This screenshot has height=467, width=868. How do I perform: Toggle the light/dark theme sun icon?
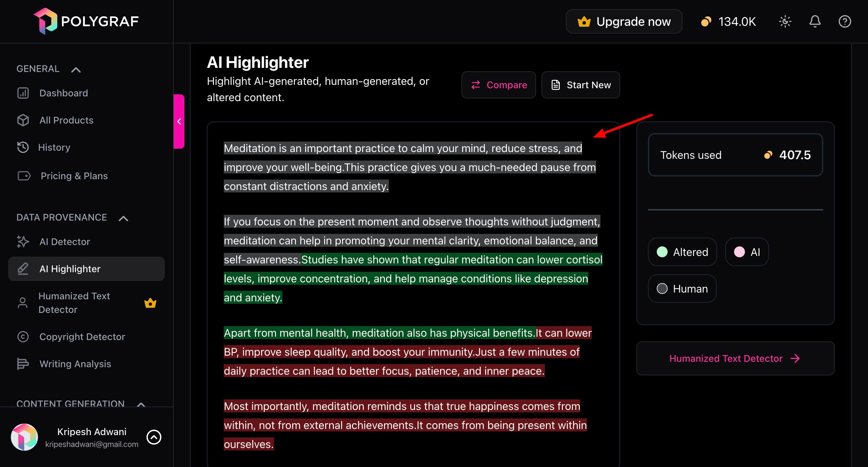785,22
